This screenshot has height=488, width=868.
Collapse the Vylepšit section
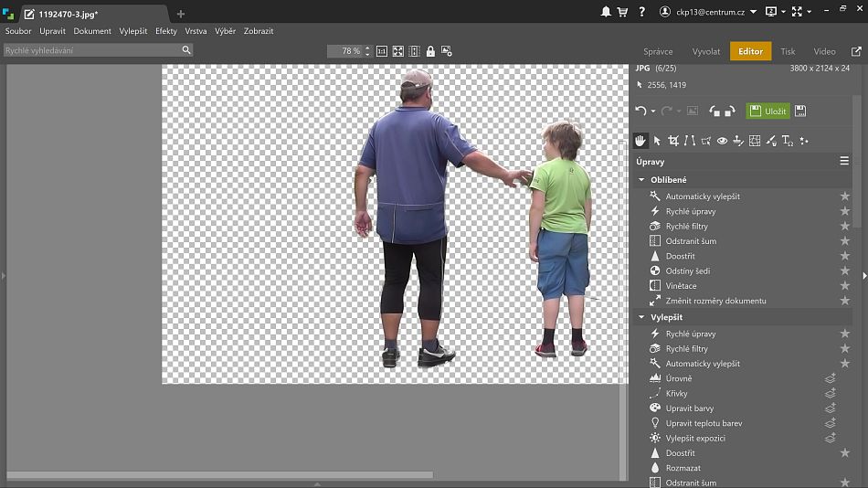[x=641, y=317]
